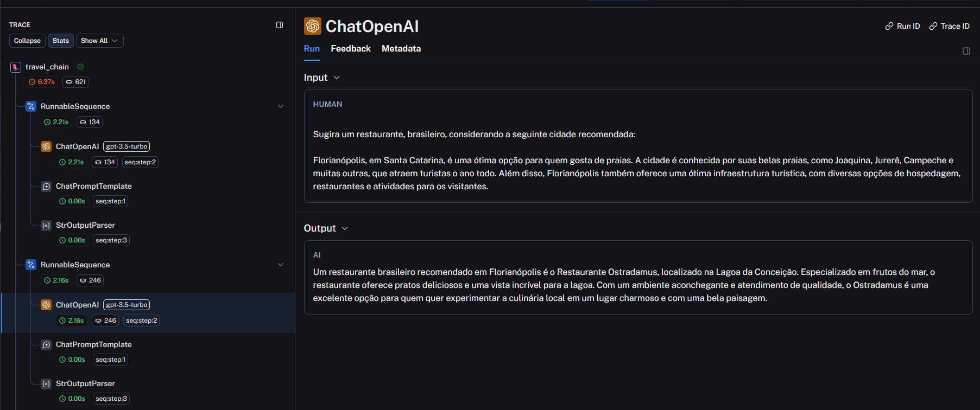Click the 2.21s latency of first RunnableSequence

pos(56,122)
